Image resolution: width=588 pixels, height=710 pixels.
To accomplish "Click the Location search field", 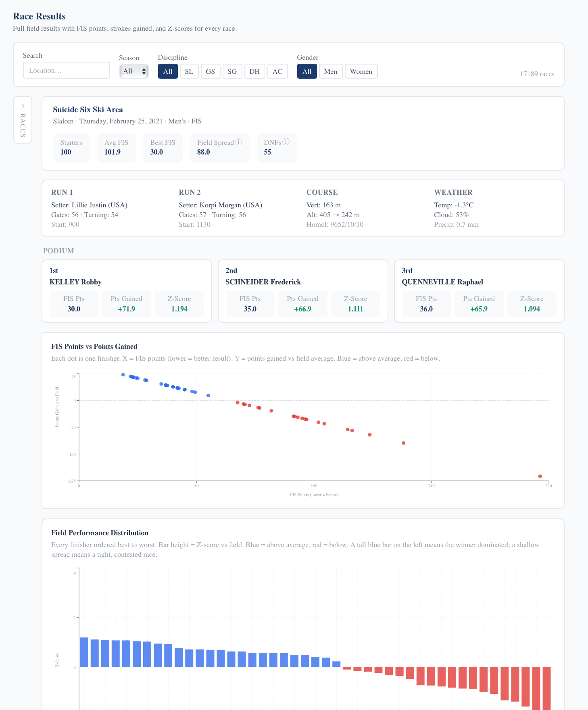I will click(x=67, y=70).
